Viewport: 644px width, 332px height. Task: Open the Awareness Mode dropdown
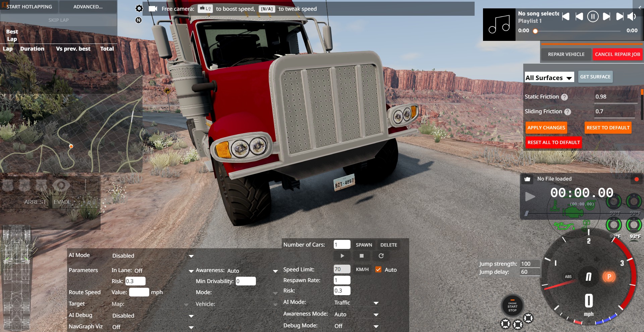(x=357, y=315)
